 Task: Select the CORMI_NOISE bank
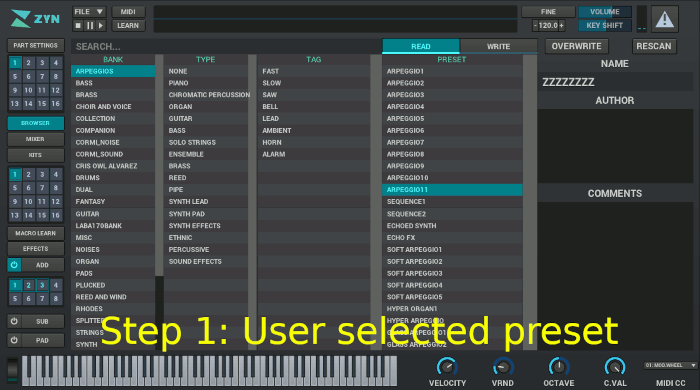pos(113,142)
